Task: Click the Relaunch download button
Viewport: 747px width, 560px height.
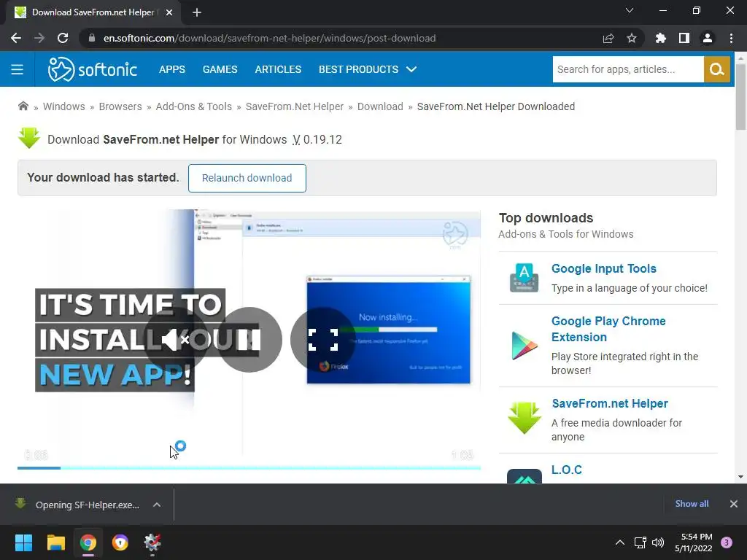Action: (x=247, y=178)
